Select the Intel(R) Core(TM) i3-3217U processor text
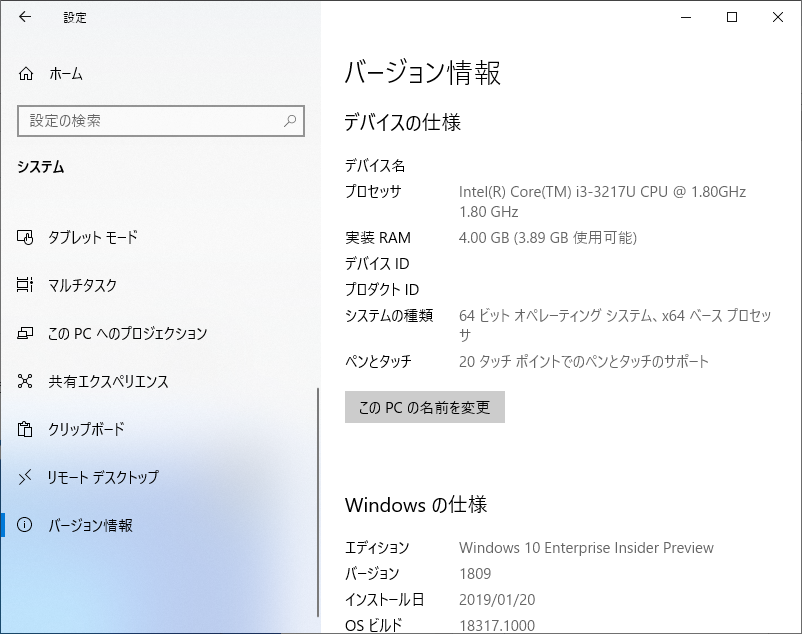Screen dimensions: 802x634 click(602, 201)
